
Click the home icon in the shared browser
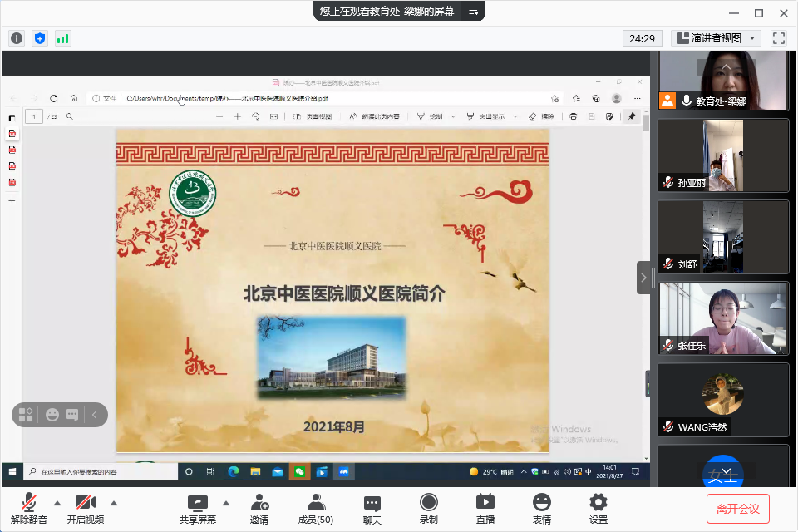click(74, 98)
